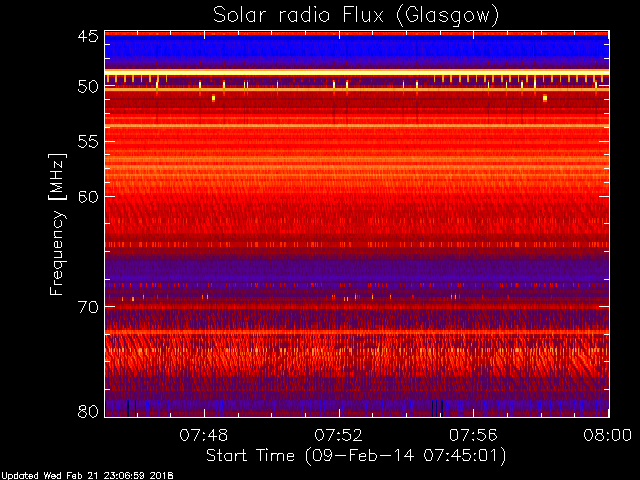Click the 08:00 time tick label

pos(608,435)
